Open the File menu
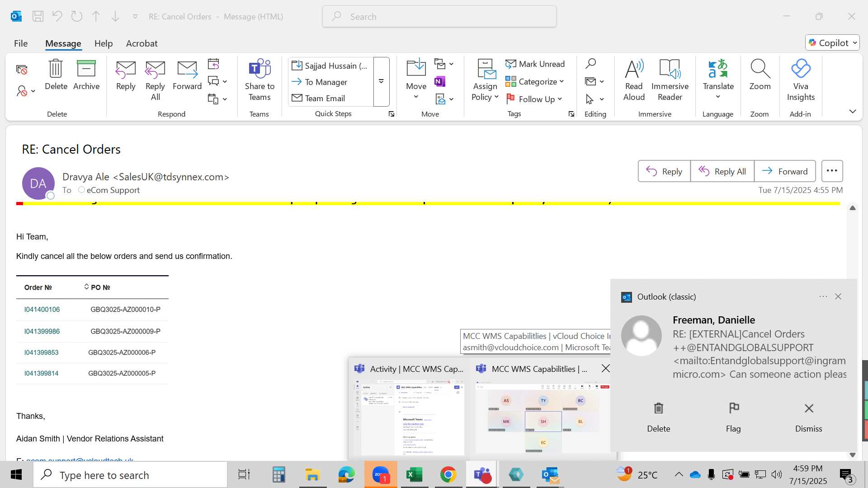This screenshot has width=868, height=488. [21, 43]
